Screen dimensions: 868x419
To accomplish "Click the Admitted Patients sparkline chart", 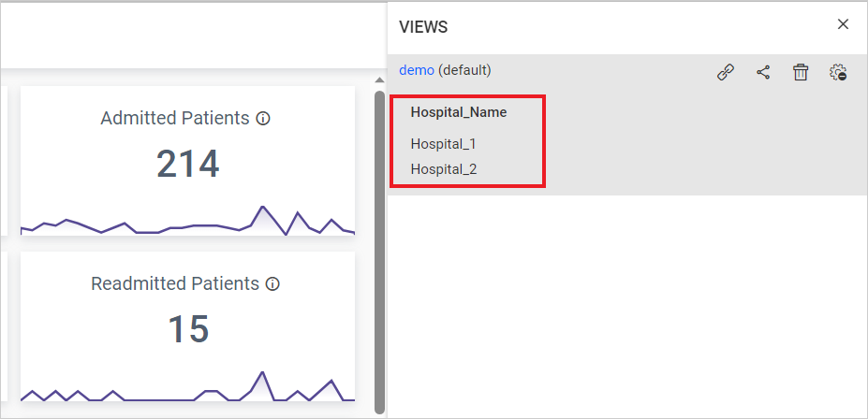I will point(187,221).
